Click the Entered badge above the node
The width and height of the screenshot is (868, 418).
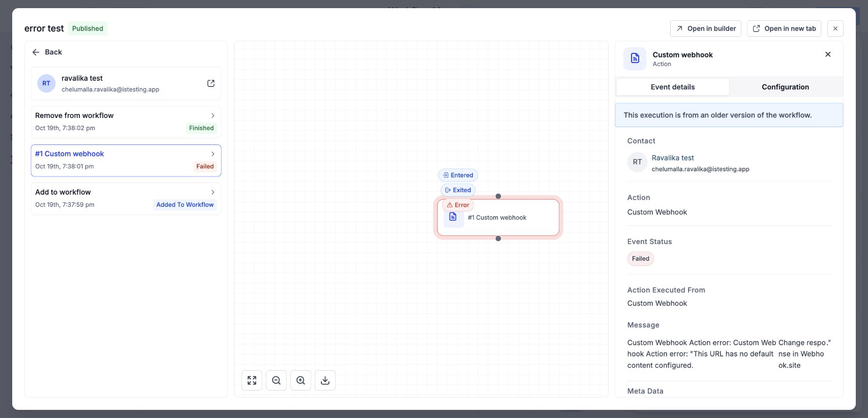click(x=458, y=175)
